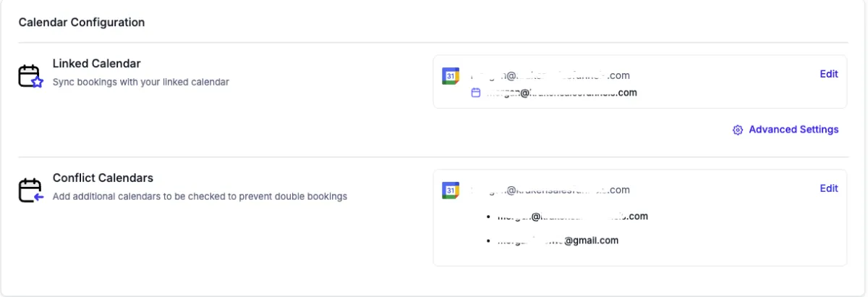This screenshot has height=297, width=868.
Task: Click the Conflict Calendars section title
Action: point(103,177)
